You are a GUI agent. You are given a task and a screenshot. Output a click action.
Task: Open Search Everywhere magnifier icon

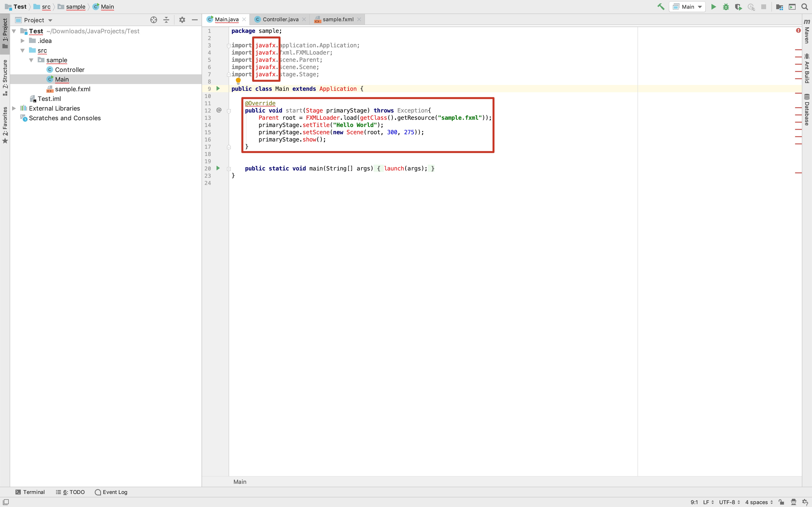click(x=804, y=7)
